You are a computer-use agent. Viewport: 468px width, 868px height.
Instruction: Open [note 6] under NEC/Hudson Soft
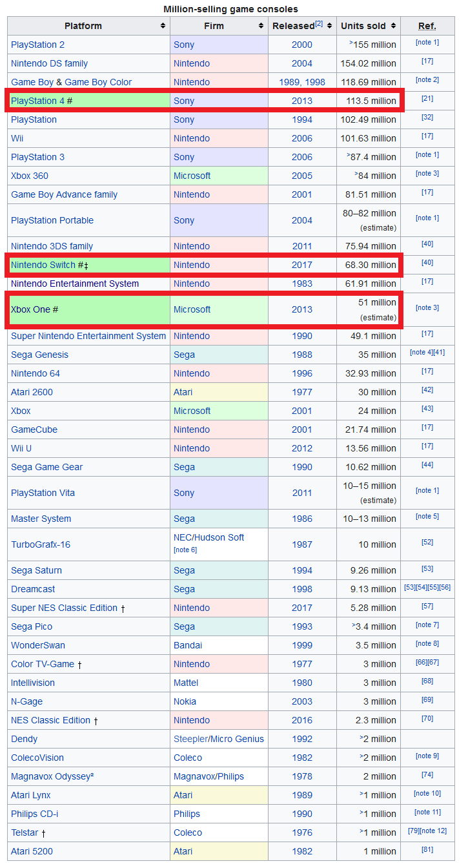185,550
